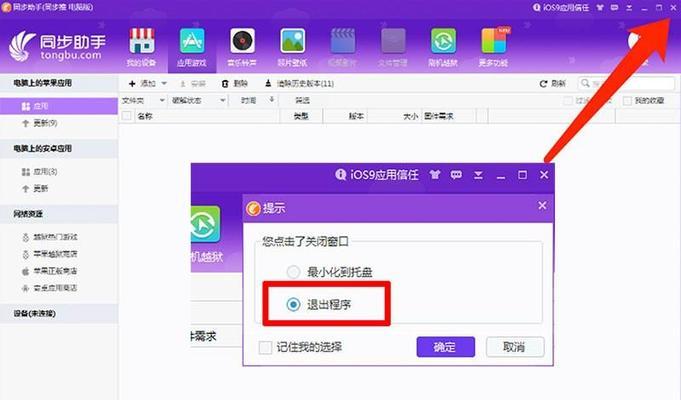Click the 同步助手 tongbu.com logo

point(56,46)
